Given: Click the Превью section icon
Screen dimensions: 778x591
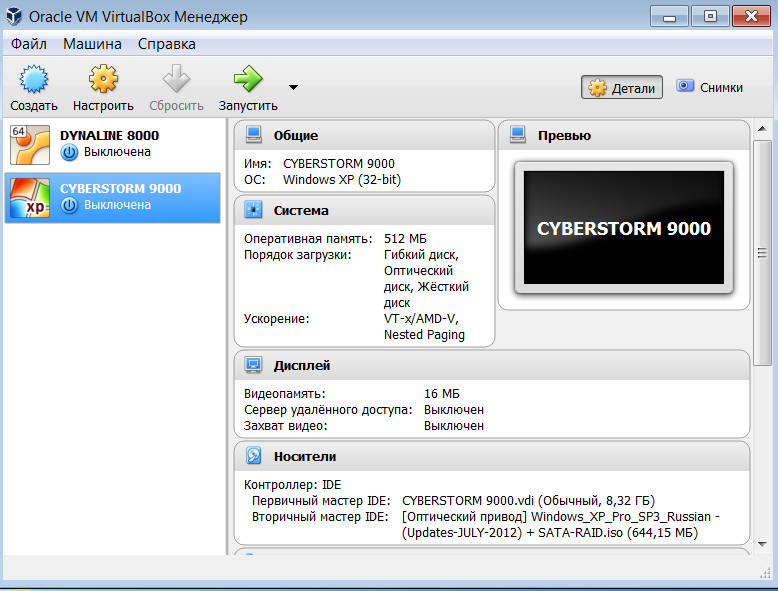Looking at the screenshot, I should pos(518,135).
